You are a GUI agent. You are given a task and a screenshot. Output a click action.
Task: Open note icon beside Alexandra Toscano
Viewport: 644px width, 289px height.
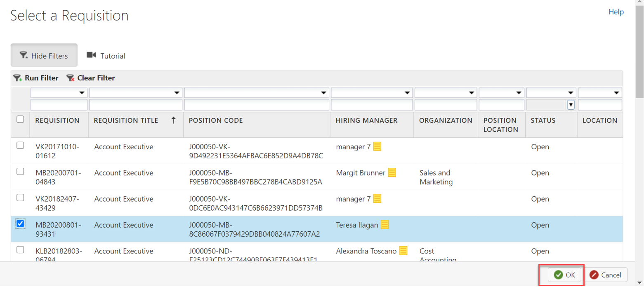[x=403, y=251]
